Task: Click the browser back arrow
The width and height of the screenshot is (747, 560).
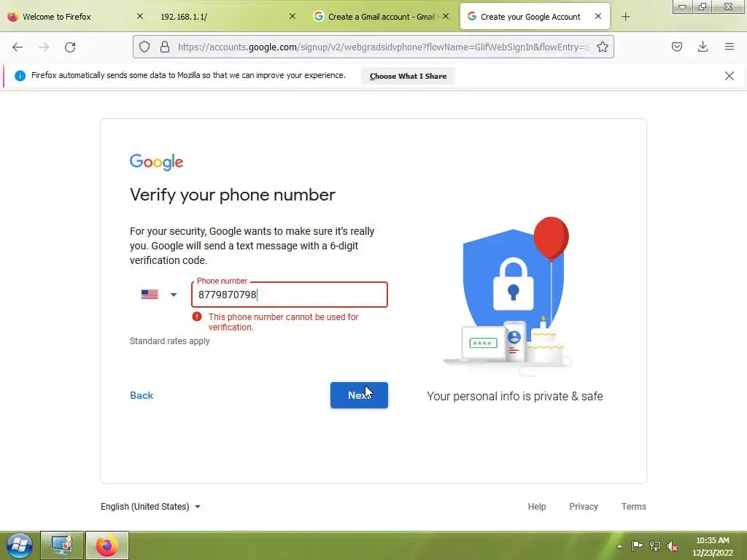Action: tap(18, 47)
